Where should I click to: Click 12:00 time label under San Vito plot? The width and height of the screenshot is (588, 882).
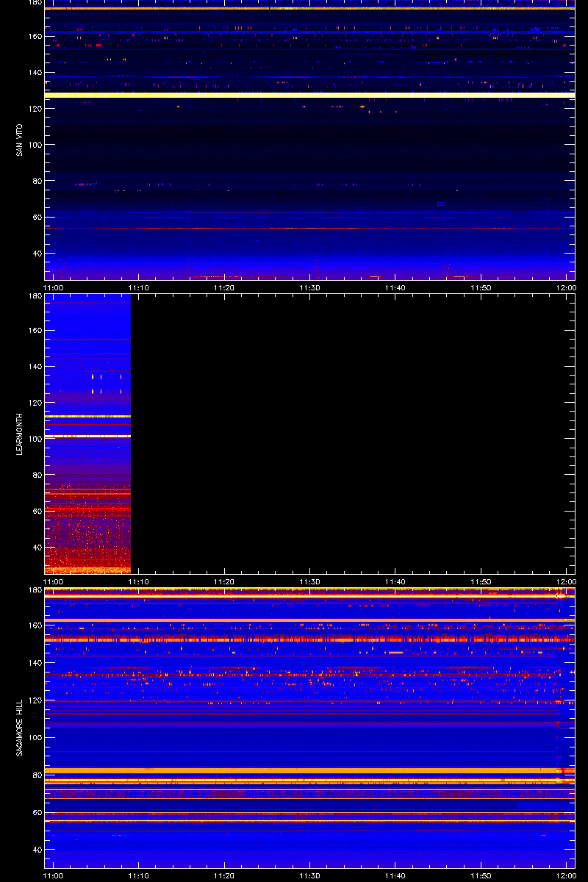coord(566,287)
